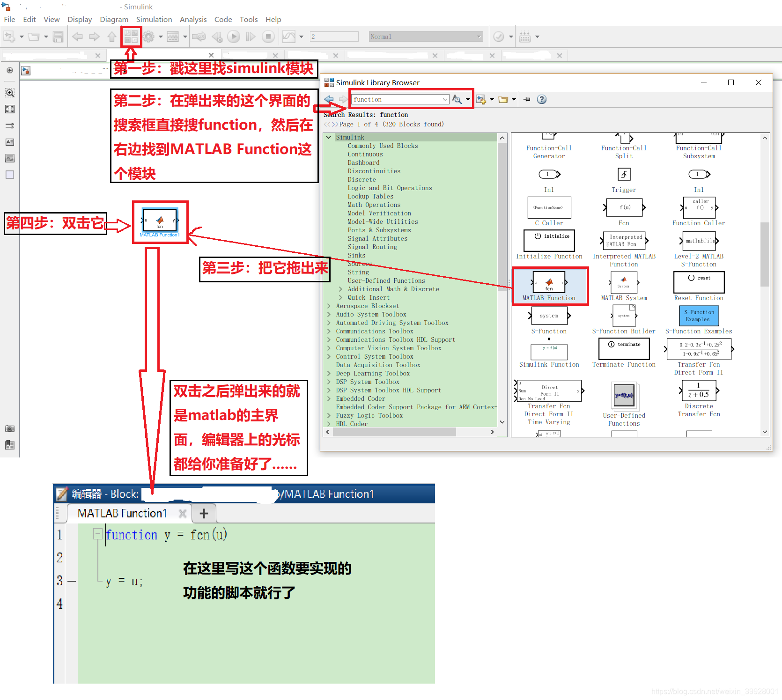Open the search field dropdown in Library Browser
The image size is (782, 700).
click(x=445, y=99)
